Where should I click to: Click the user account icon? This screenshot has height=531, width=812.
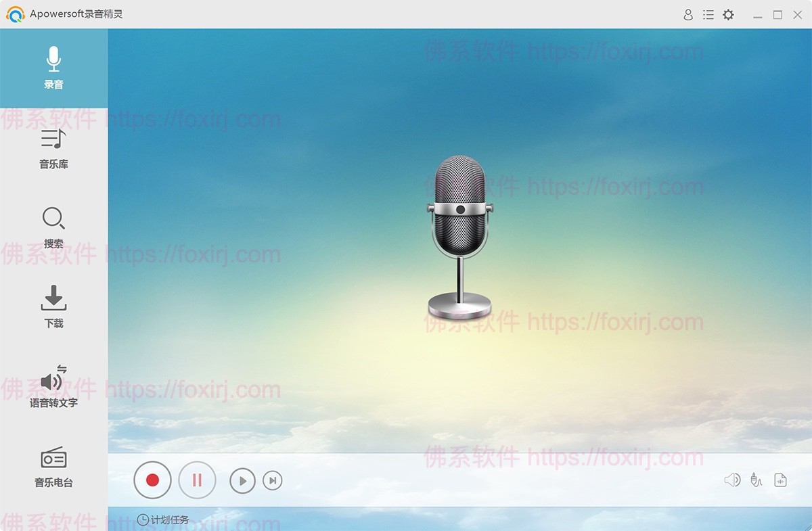(x=688, y=14)
